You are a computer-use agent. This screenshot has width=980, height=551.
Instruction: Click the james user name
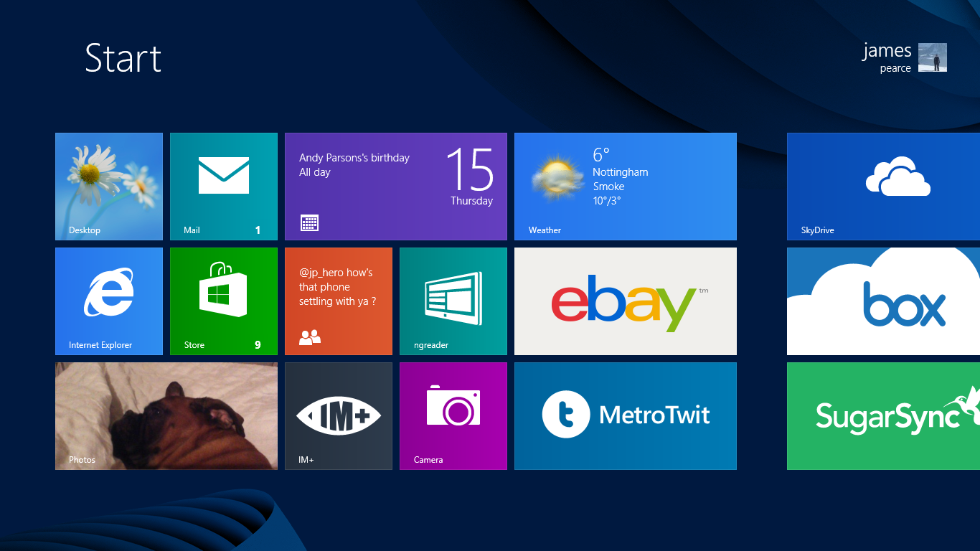click(887, 51)
